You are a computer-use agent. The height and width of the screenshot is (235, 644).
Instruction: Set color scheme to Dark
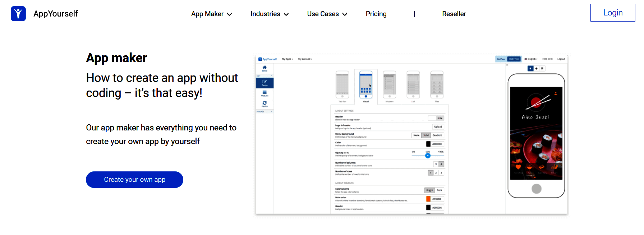point(440,190)
